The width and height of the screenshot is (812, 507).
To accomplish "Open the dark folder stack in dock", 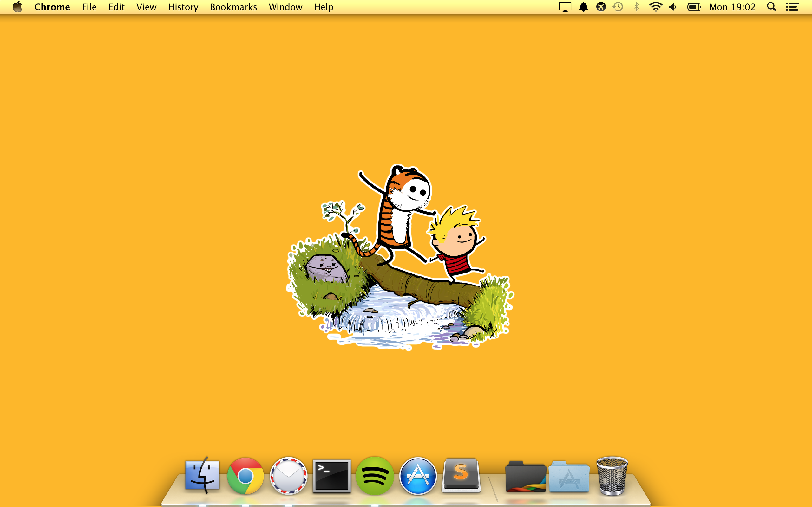I will pos(526,477).
